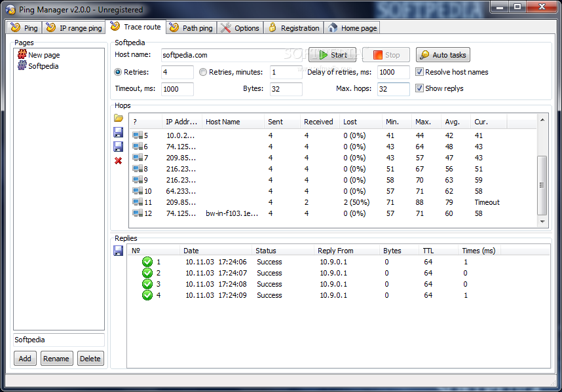This screenshot has width=562, height=392.
Task: Select New page in Pages list
Action: coord(44,55)
